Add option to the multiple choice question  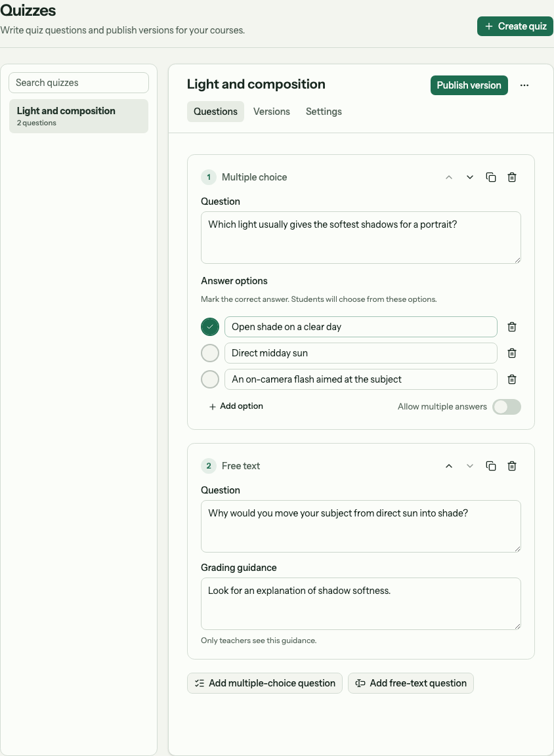click(236, 406)
